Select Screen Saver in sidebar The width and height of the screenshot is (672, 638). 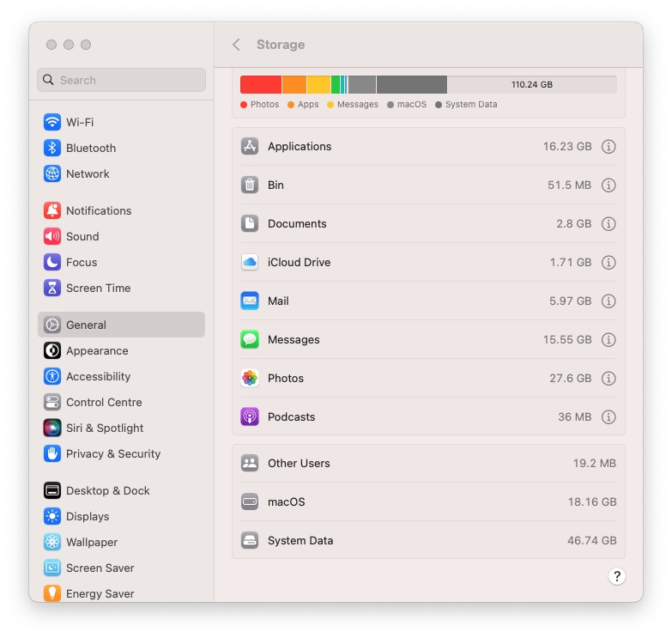pyautogui.click(x=121, y=568)
